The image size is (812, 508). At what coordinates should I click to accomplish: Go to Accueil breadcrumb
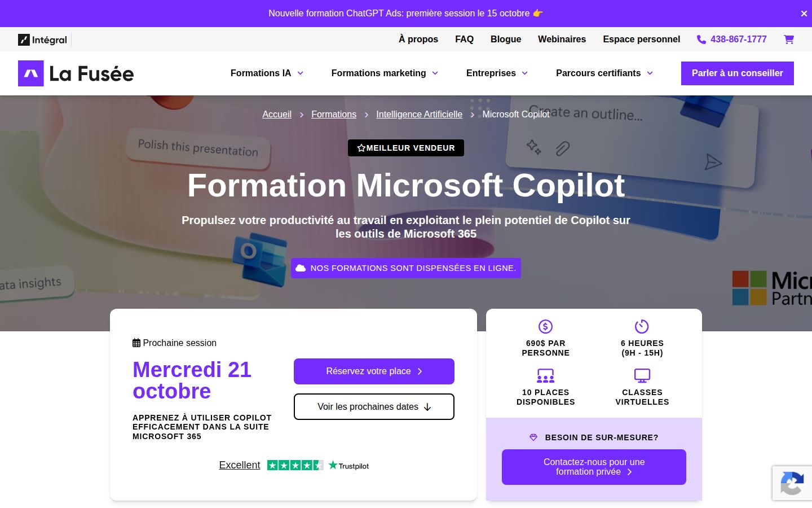[277, 115]
